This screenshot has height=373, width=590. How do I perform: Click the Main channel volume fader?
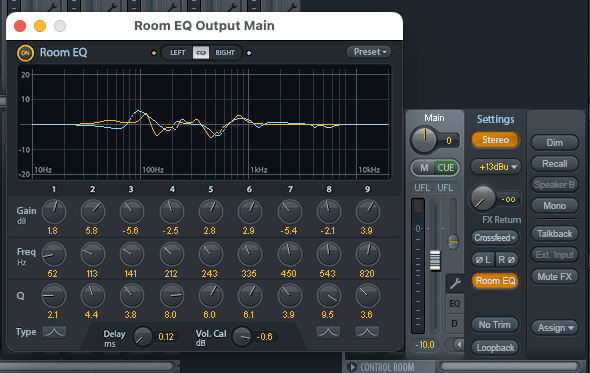435,260
